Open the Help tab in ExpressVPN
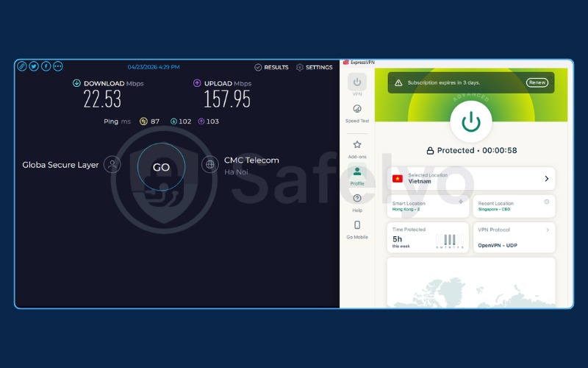The height and width of the screenshot is (368, 588). pos(357,203)
